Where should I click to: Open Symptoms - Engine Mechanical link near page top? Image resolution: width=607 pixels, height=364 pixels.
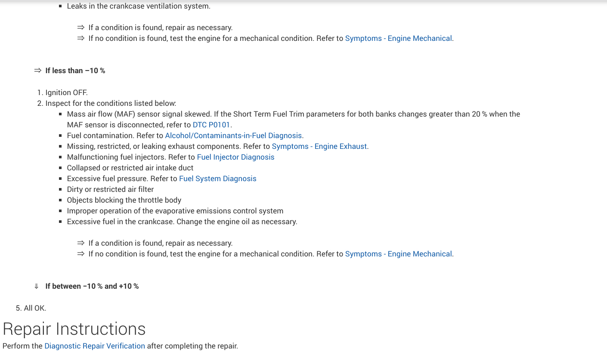pos(398,38)
